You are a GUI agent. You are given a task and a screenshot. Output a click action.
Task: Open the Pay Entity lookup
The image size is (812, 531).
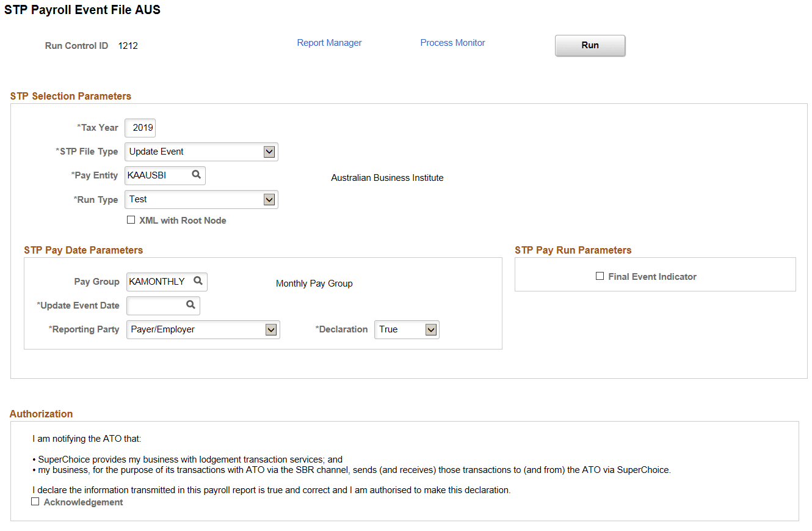coord(197,175)
